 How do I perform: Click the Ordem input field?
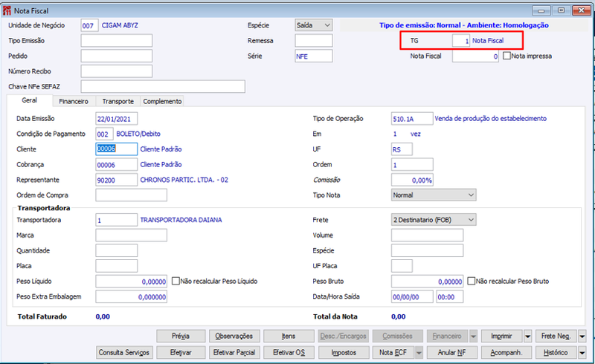coord(412,165)
